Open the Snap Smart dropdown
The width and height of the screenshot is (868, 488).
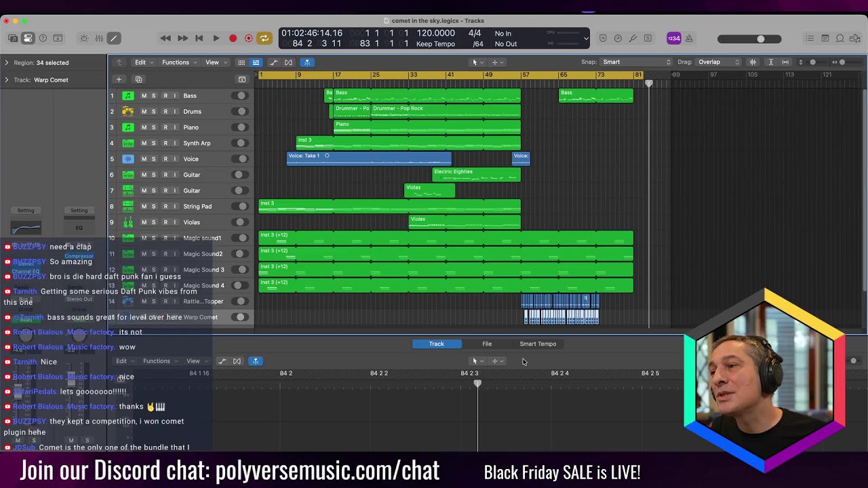point(635,62)
